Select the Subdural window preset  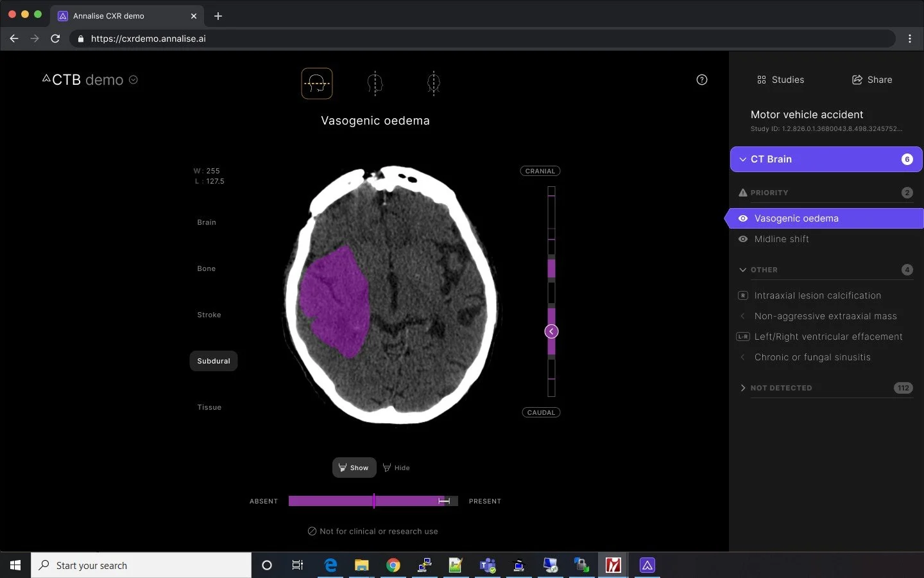(213, 361)
